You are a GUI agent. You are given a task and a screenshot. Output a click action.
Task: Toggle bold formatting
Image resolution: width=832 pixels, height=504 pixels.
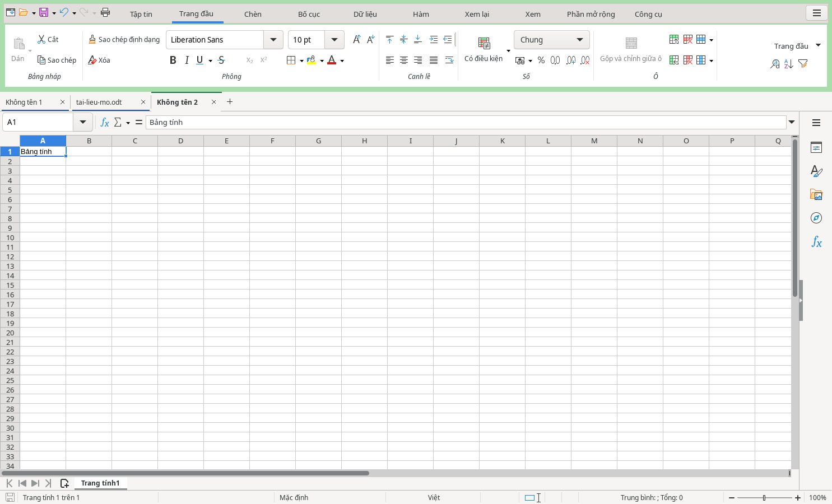[173, 60]
